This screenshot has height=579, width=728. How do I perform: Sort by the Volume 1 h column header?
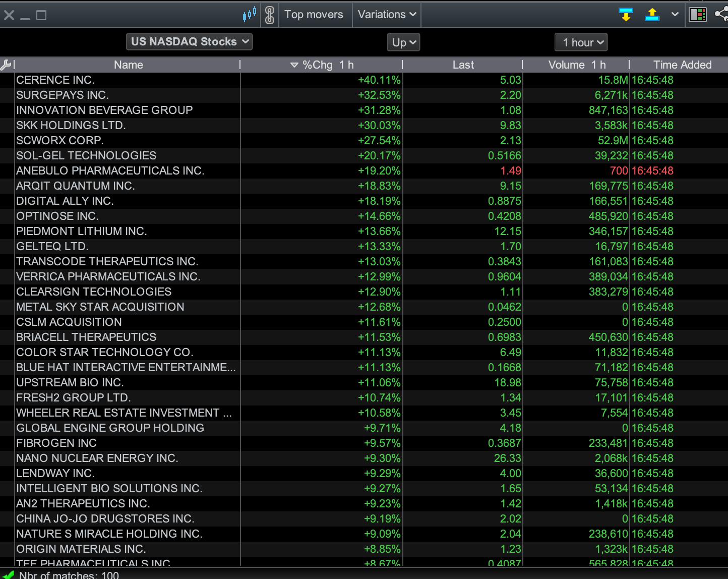tap(577, 65)
